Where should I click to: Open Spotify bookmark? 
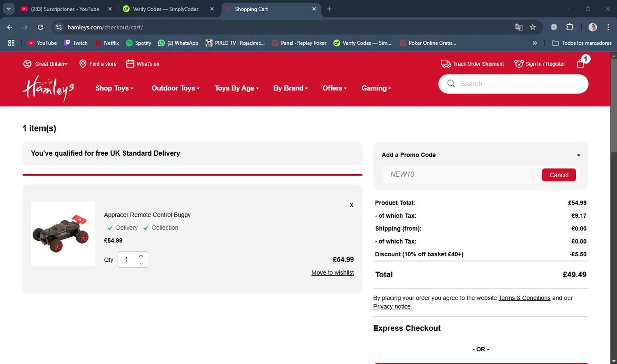[x=139, y=43]
